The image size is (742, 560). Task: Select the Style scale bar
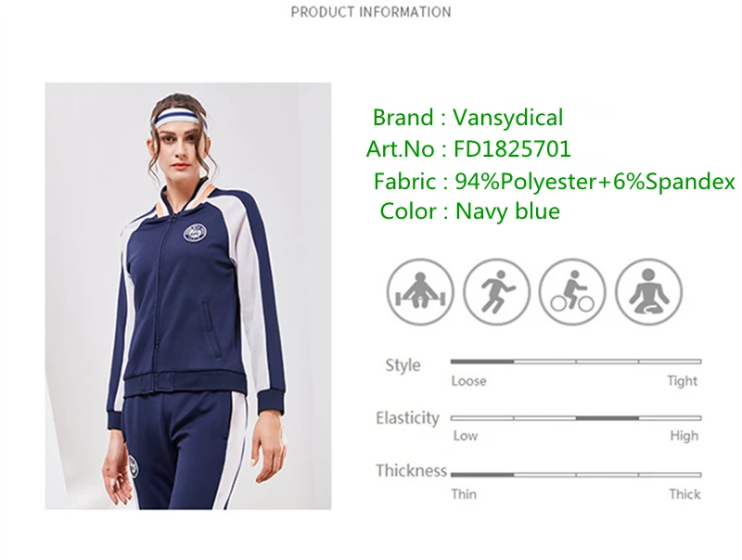[x=576, y=362]
